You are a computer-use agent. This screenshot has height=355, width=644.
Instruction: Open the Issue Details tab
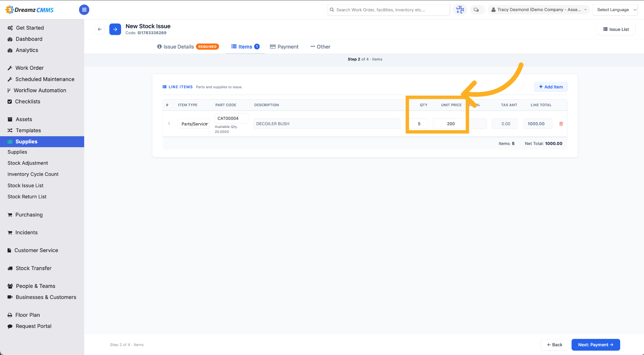188,47
